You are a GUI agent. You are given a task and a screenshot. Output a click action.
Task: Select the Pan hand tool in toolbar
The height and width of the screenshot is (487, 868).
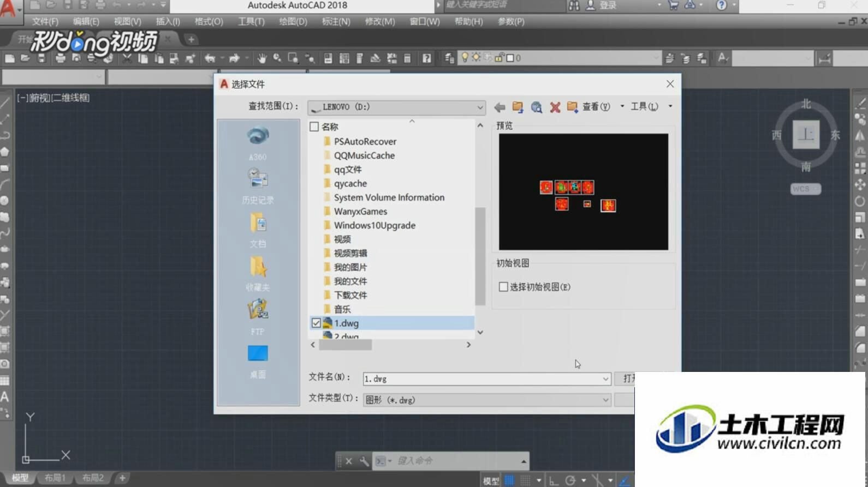click(262, 58)
